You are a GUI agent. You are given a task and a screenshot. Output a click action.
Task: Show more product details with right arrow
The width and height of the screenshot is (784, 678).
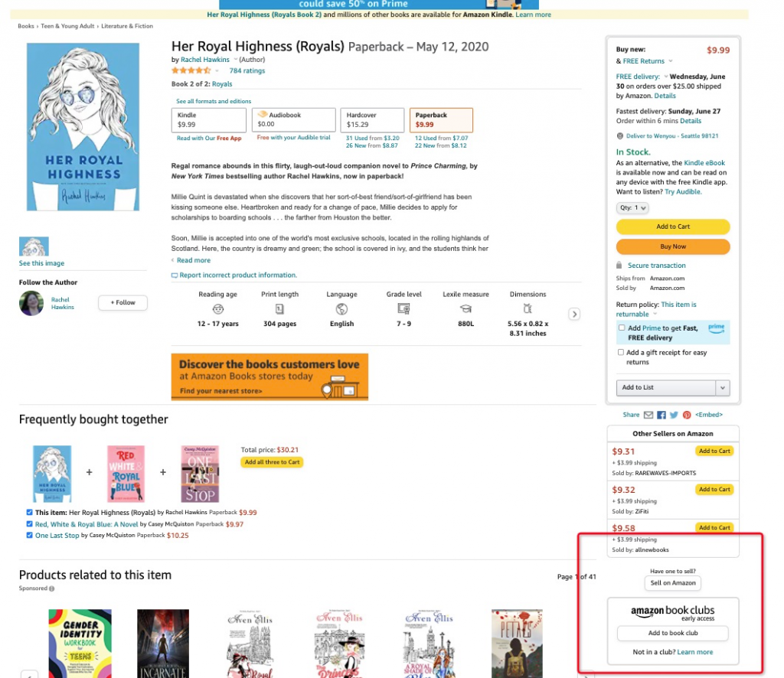pyautogui.click(x=574, y=314)
